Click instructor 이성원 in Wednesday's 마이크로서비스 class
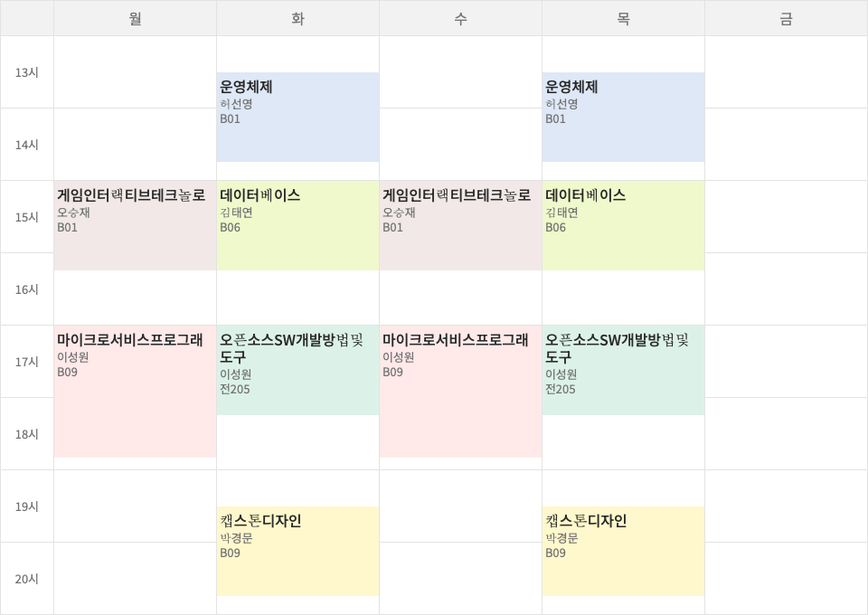This screenshot has width=868, height=615. 399,357
